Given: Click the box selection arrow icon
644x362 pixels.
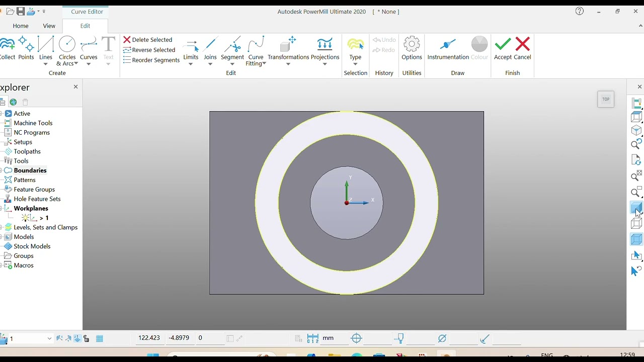Looking at the screenshot, I should tap(636, 255).
